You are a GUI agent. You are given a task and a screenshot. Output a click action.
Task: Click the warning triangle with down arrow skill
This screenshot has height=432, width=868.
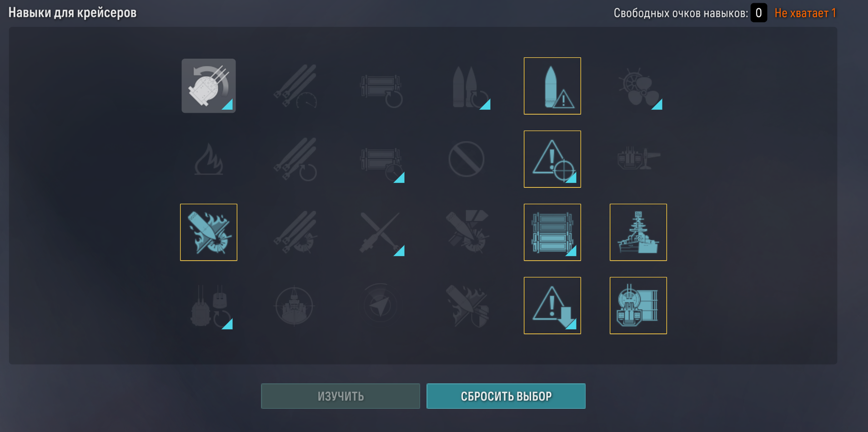(x=552, y=306)
